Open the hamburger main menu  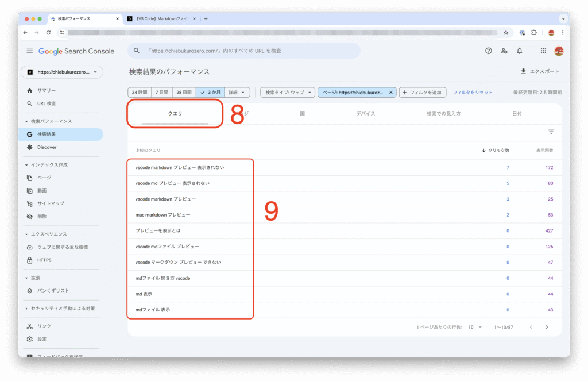30,51
